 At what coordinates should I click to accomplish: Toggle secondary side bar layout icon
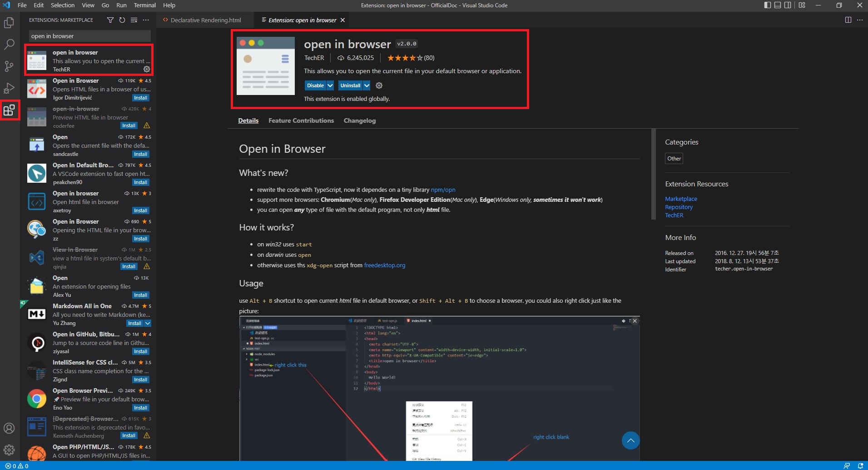(x=788, y=5)
